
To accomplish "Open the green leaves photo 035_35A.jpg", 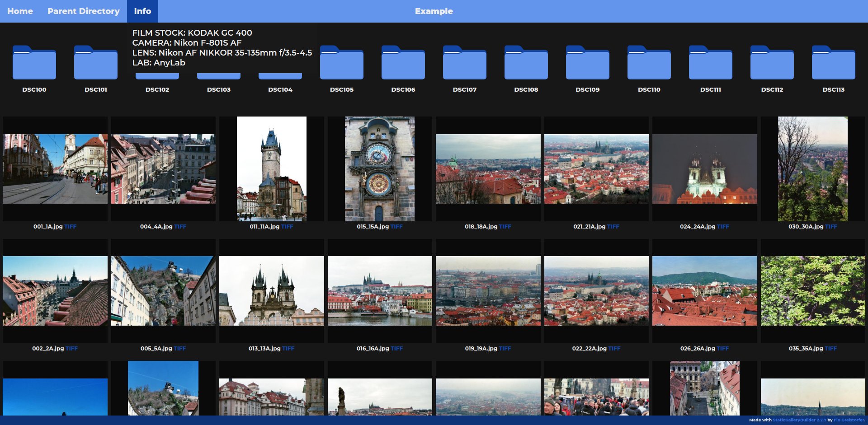I will pyautogui.click(x=813, y=291).
